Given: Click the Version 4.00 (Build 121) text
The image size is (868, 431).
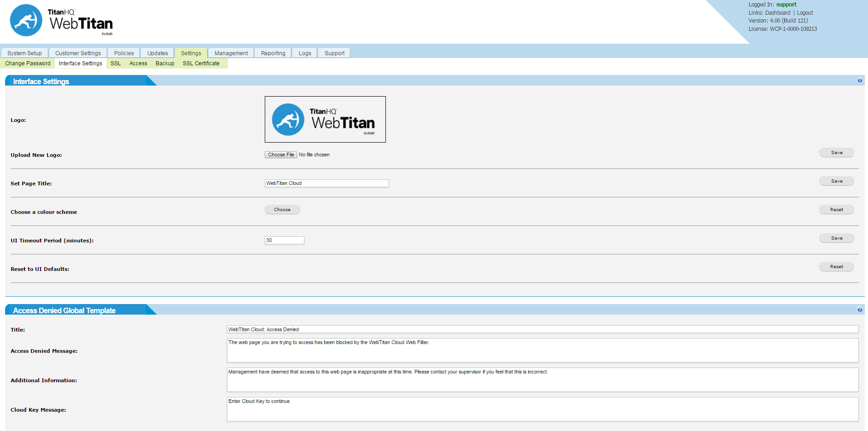Looking at the screenshot, I should 778,21.
